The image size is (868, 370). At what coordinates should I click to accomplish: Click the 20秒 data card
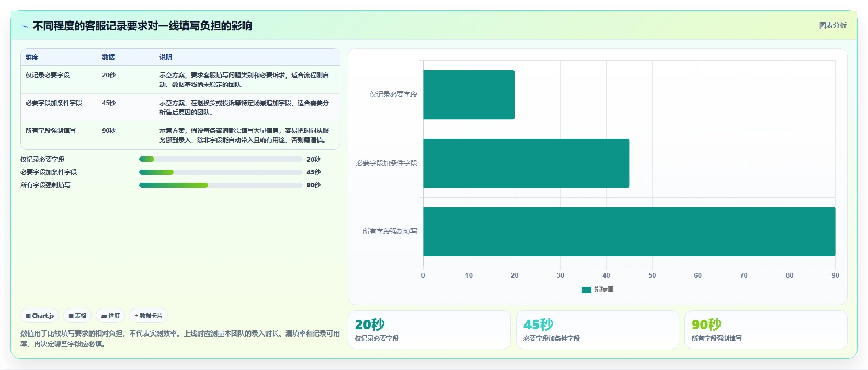(429, 330)
